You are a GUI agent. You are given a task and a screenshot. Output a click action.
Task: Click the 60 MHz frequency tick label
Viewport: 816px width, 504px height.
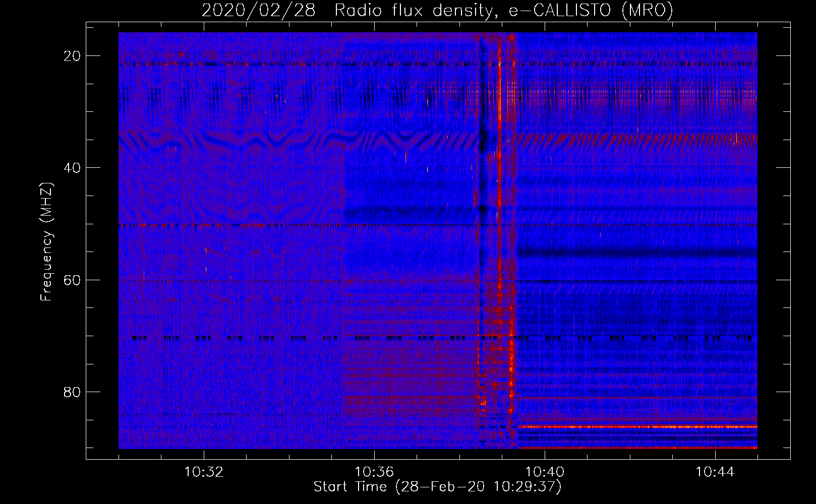[x=72, y=280]
